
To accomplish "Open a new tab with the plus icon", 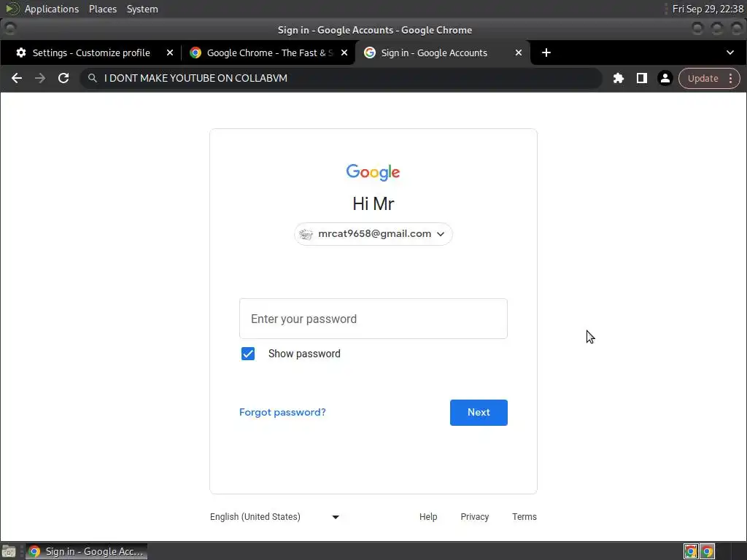I will click(x=546, y=52).
